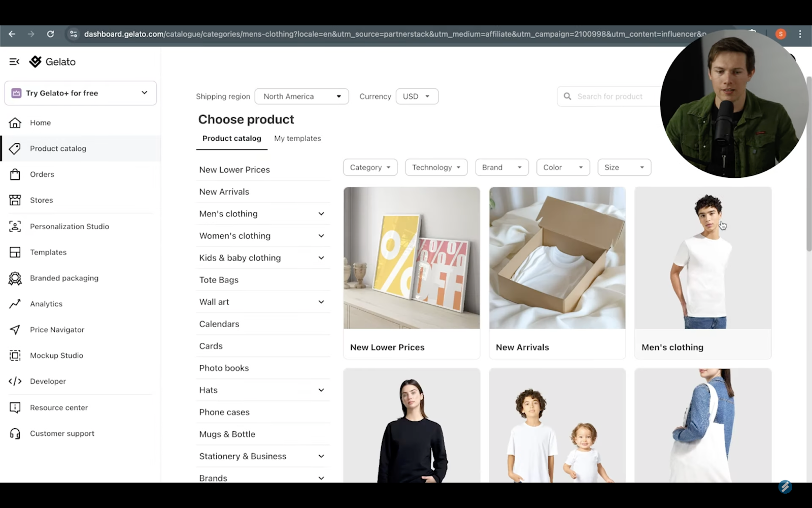812x508 pixels.
Task: Open Try Gelato+ for free dropdown
Action: point(80,93)
